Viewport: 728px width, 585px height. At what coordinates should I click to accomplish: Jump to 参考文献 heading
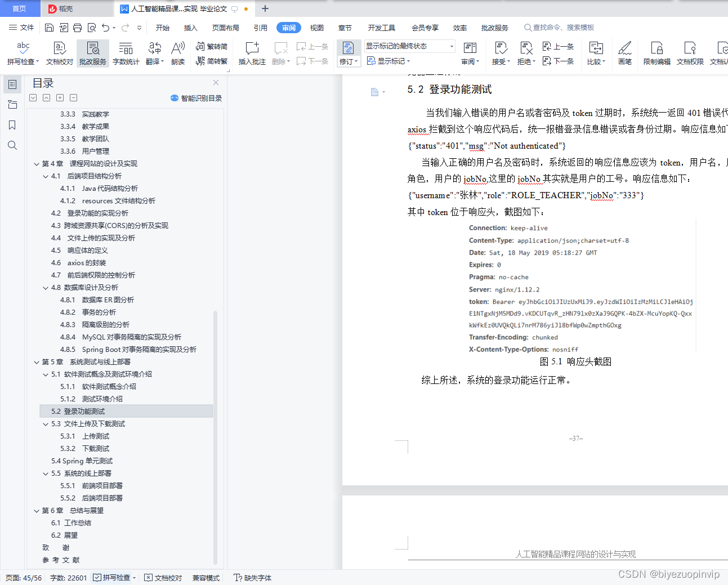(x=61, y=560)
